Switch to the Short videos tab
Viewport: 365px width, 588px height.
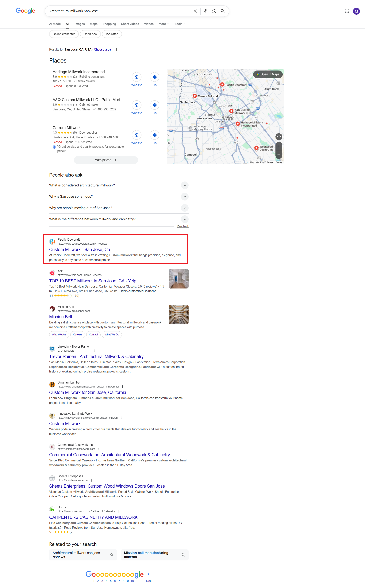(130, 24)
